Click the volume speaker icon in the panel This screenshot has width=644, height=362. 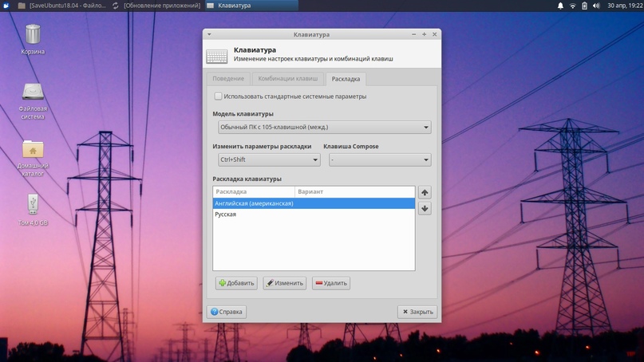(596, 6)
